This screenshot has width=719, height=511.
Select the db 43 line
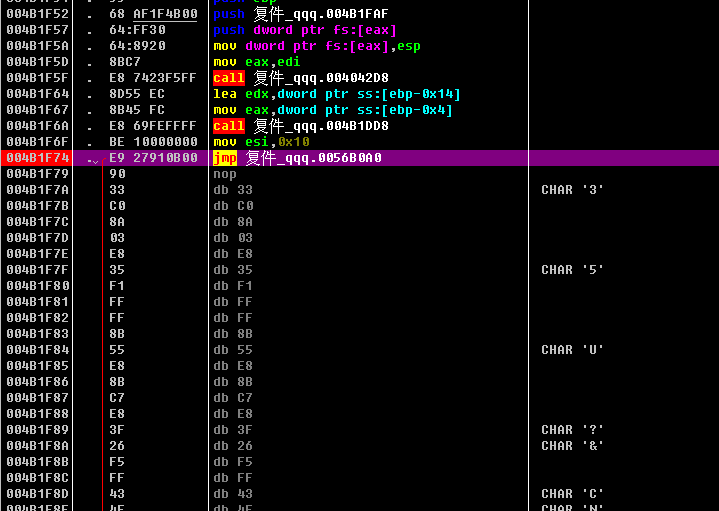pos(233,494)
